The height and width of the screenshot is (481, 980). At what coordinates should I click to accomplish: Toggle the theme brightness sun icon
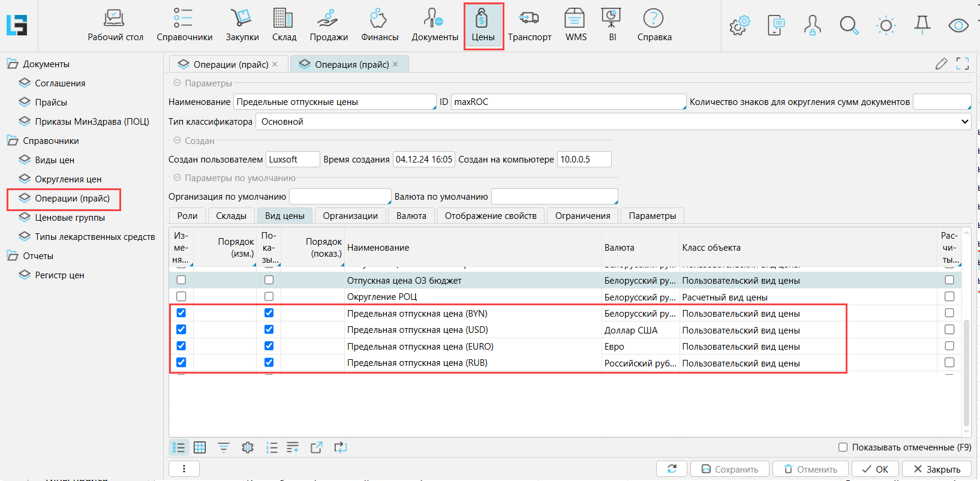click(x=886, y=25)
